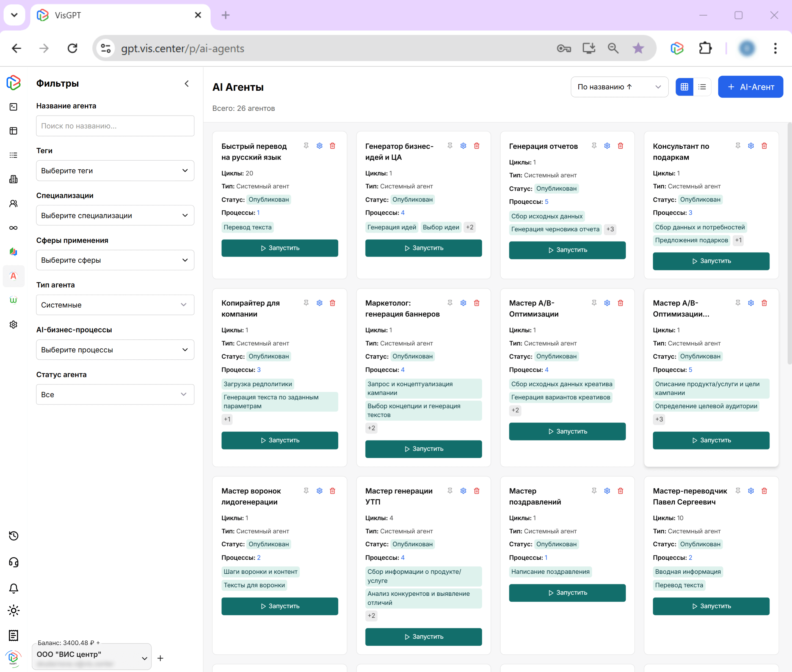Open settings gear for Копирайтер для компании
Viewport: 792px width, 672px height.
click(x=319, y=303)
